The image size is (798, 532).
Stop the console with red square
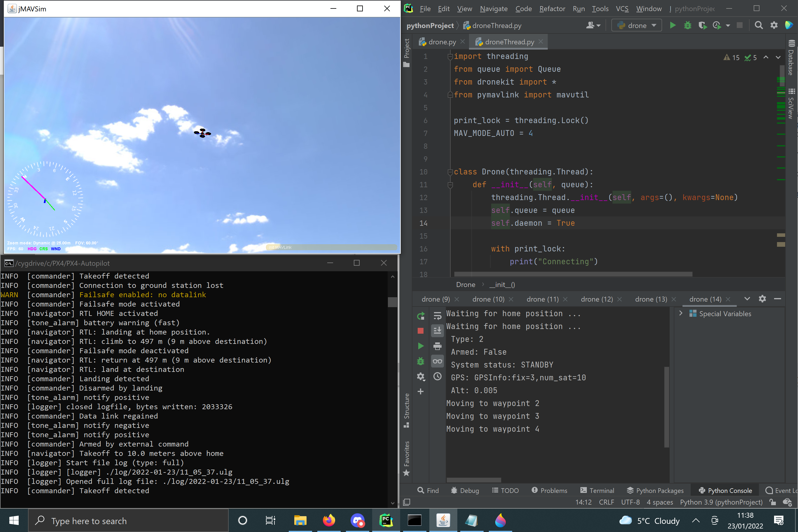click(420, 331)
